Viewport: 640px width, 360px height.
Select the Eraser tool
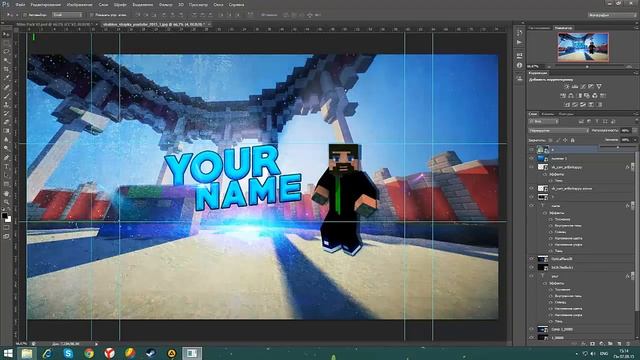point(6,122)
